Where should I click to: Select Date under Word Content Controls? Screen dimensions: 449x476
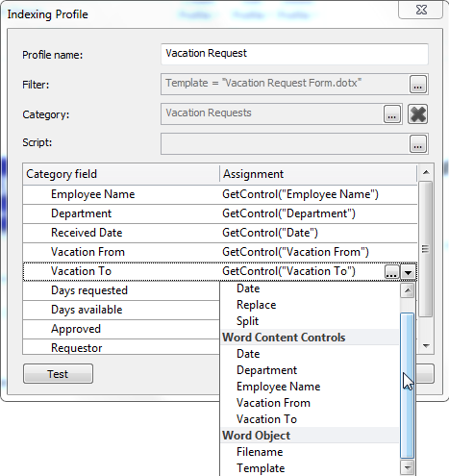(310, 354)
